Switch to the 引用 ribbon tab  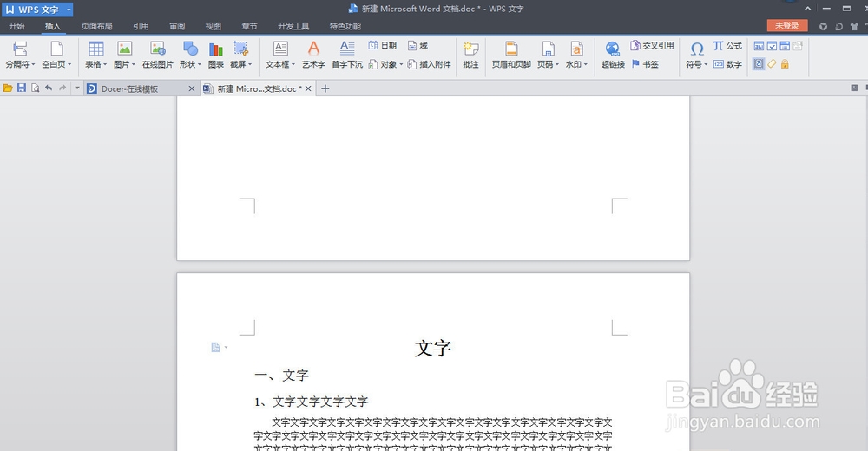click(x=141, y=26)
